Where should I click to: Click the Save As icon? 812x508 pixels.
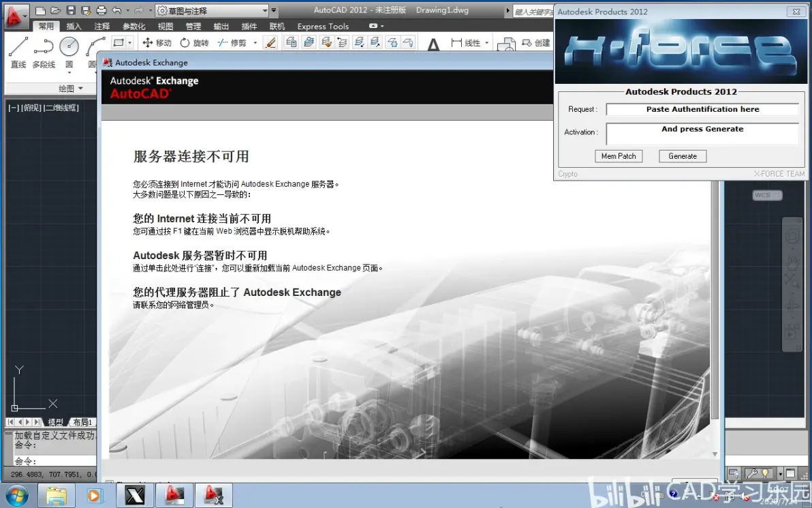pyautogui.click(x=86, y=10)
